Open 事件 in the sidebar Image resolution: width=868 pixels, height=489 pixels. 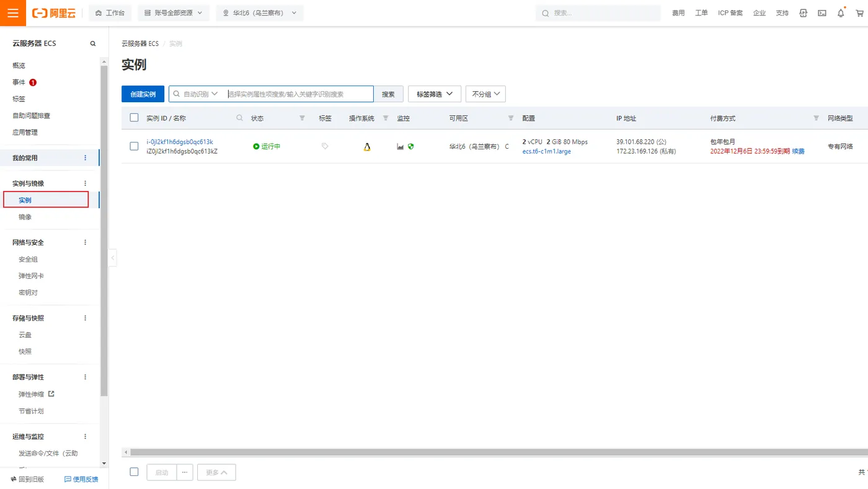click(x=19, y=82)
